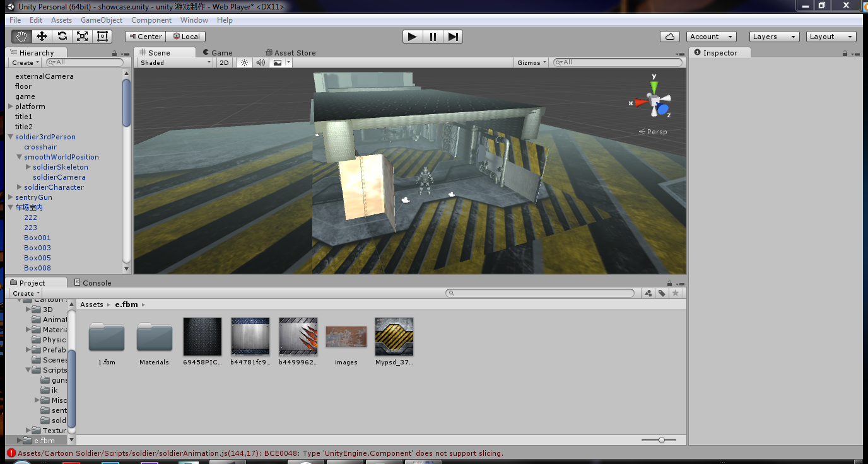868x464 pixels.
Task: Toggle 2D view mode
Action: tap(224, 62)
